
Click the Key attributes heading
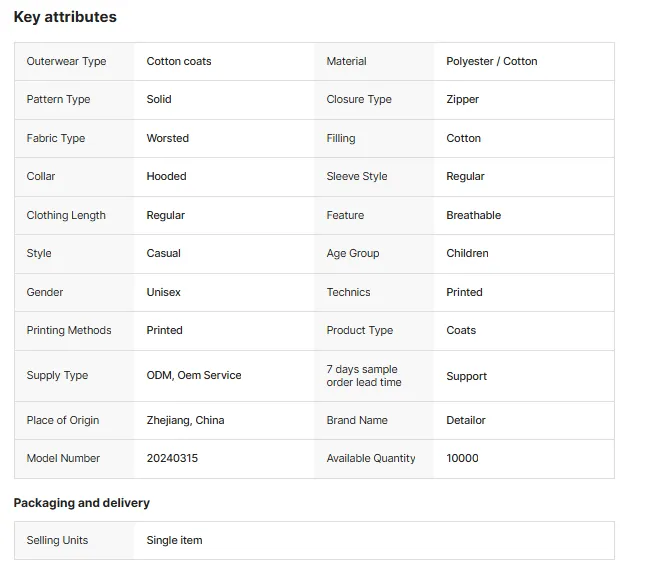[65, 17]
